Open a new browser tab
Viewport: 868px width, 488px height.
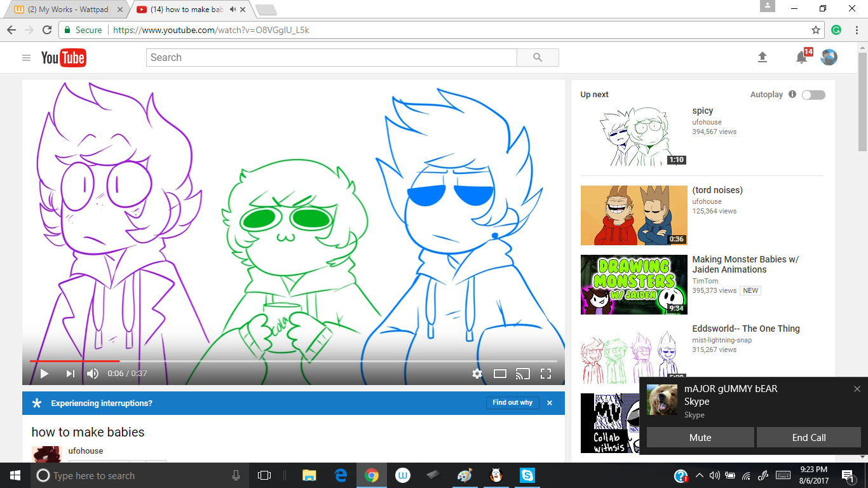click(x=266, y=10)
